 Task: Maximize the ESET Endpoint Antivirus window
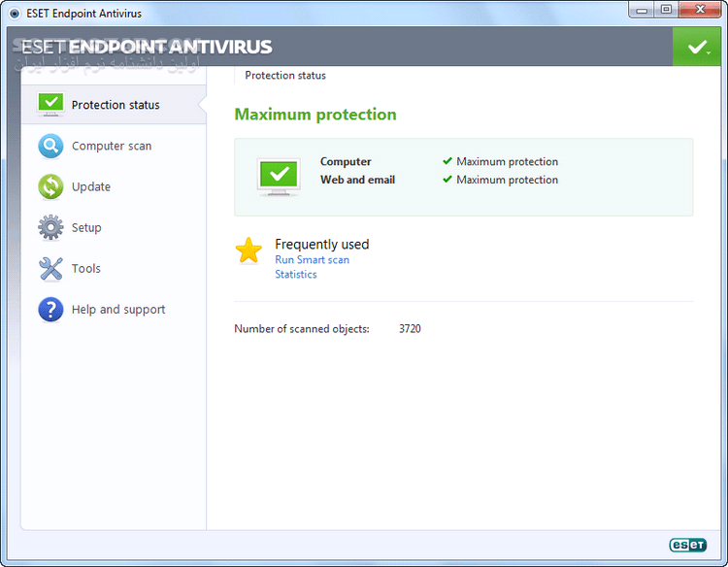click(x=666, y=10)
